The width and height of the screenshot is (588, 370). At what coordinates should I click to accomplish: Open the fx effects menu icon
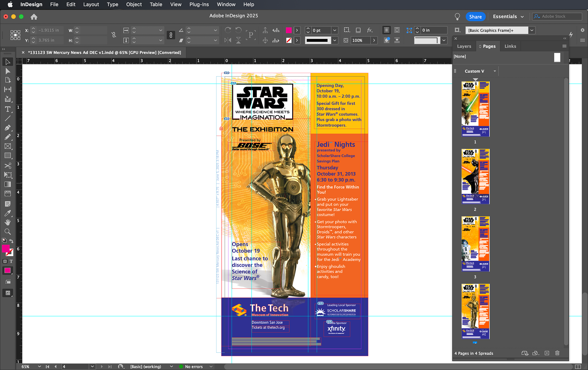point(370,30)
